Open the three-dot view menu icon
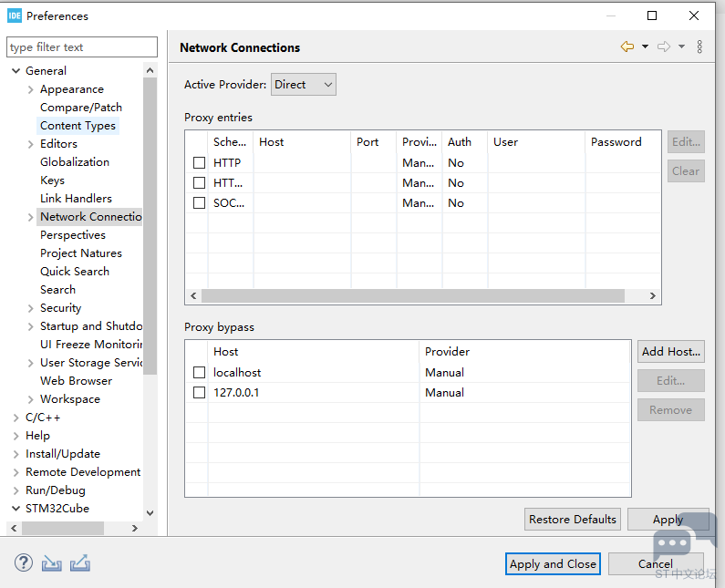Image resolution: width=725 pixels, height=588 pixels. tap(699, 46)
